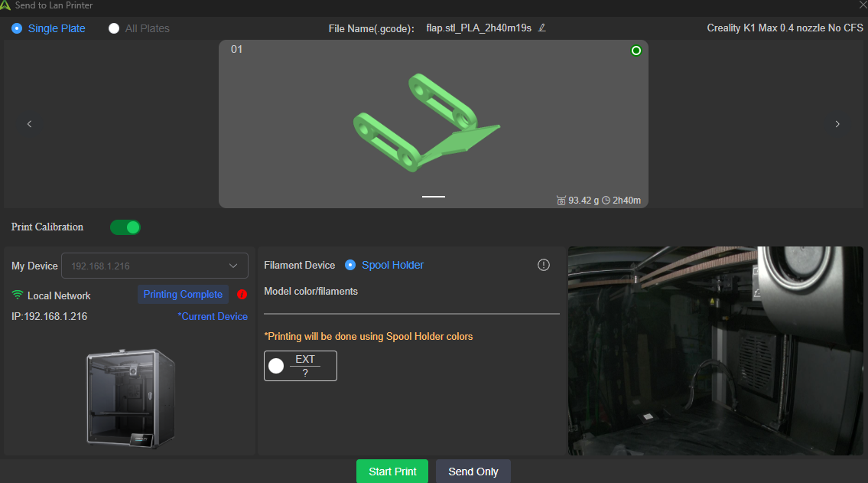Image resolution: width=868 pixels, height=483 pixels.
Task: Click the printer camera feed preview
Action: click(715, 351)
